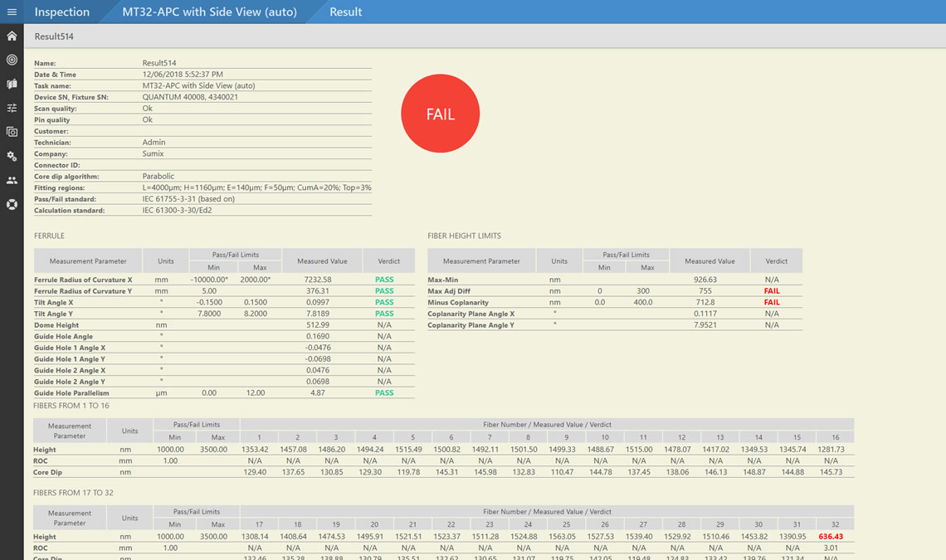Select fiber 12 height value 1478.07
This screenshot has width=946, height=560.
pyautogui.click(x=677, y=450)
